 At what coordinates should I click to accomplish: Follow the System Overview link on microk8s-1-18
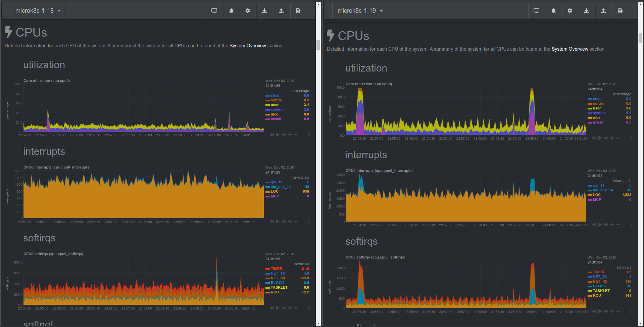point(248,45)
